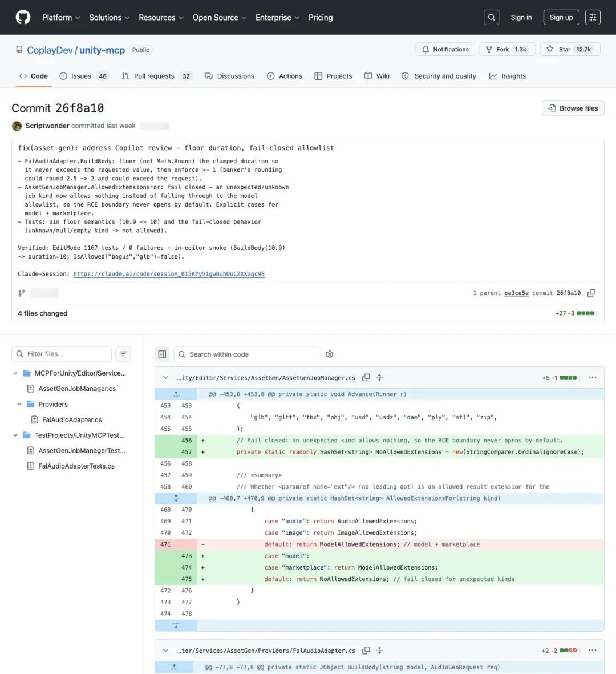Expand hidden lines below line 478

[176, 625]
